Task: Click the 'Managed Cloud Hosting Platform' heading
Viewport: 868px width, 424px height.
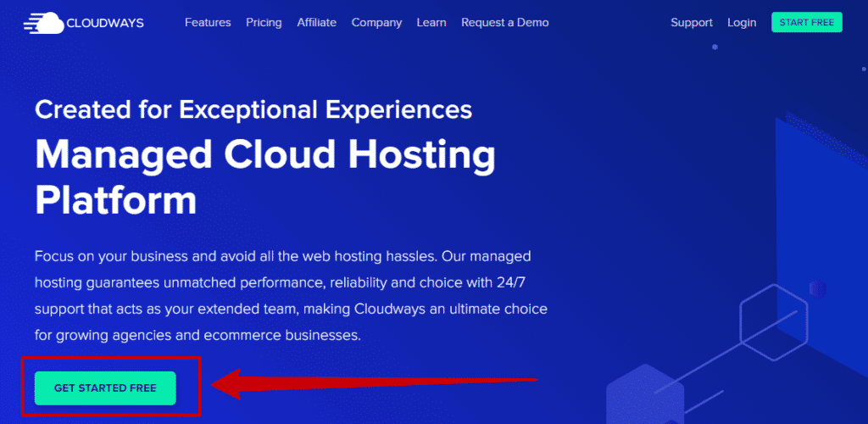Action: tap(265, 178)
